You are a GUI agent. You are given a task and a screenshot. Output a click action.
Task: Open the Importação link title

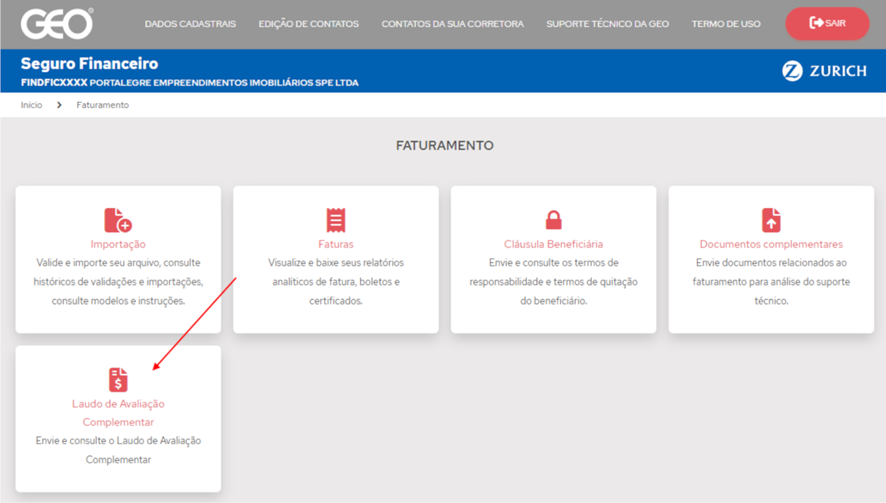tap(118, 244)
